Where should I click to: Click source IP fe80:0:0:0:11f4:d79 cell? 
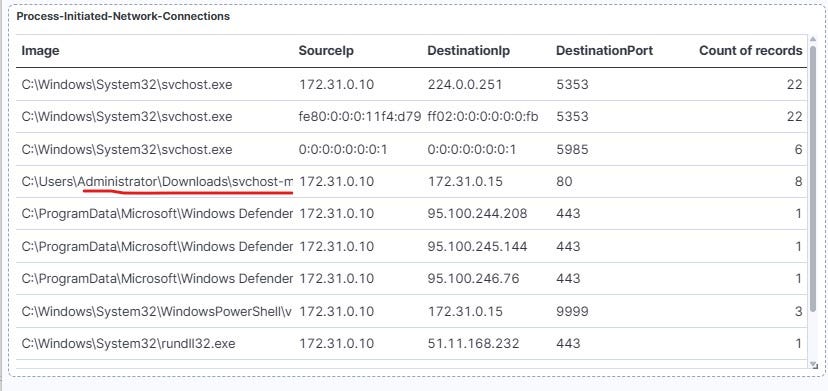(x=360, y=117)
